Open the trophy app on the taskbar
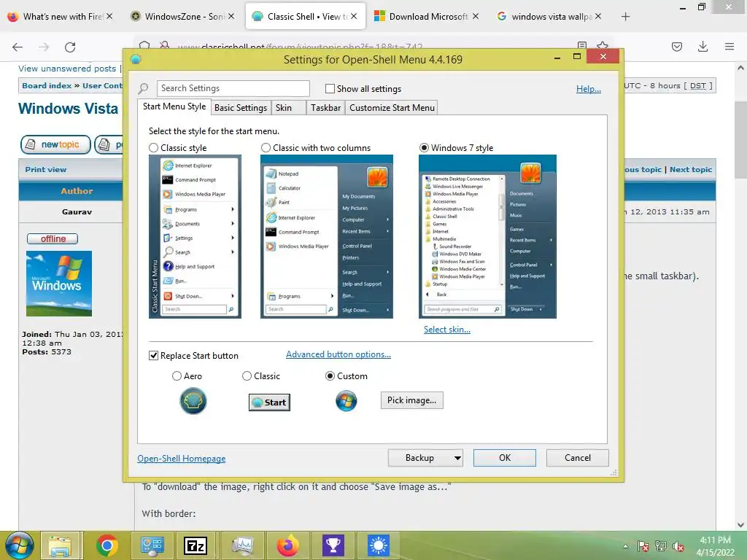Image resolution: width=747 pixels, height=560 pixels. point(333,545)
